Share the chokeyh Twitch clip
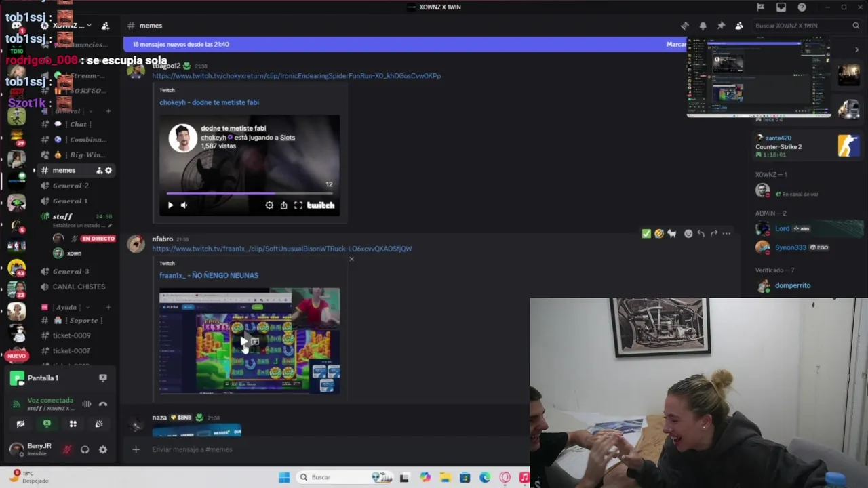The image size is (868, 488). click(283, 205)
